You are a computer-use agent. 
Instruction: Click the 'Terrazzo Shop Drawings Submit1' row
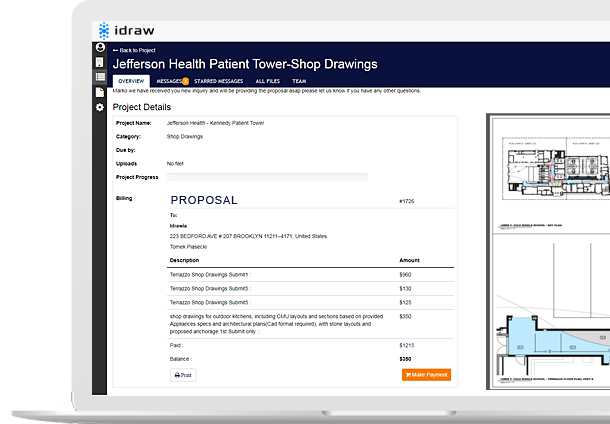click(310, 275)
